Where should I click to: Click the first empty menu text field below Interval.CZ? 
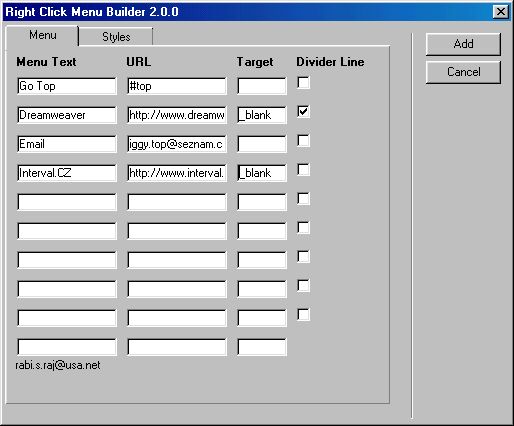pos(67,202)
